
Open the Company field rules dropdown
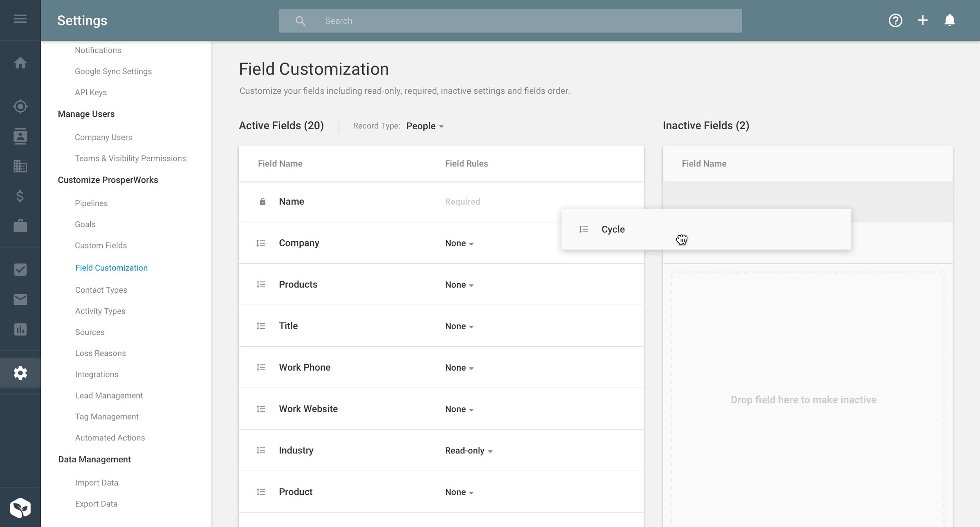click(x=459, y=243)
